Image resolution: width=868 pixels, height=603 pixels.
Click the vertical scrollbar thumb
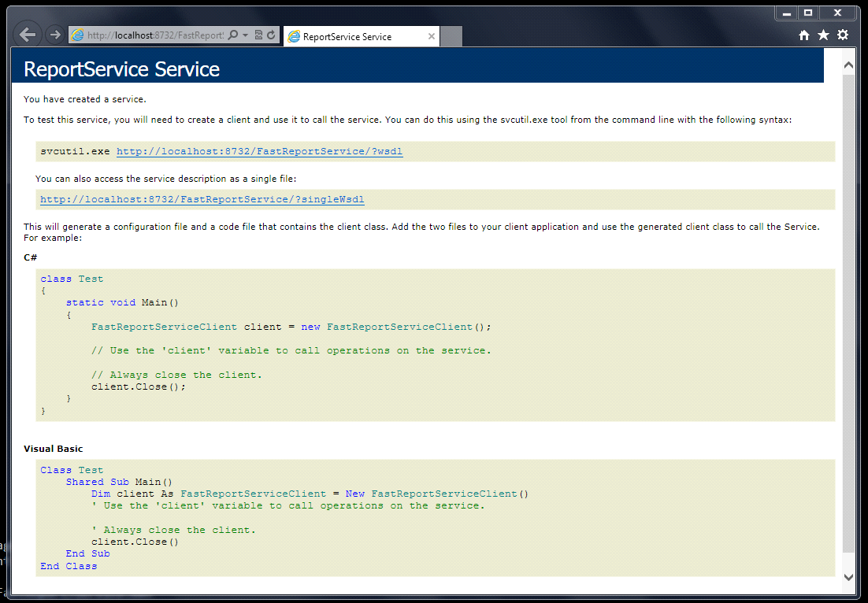point(848,313)
